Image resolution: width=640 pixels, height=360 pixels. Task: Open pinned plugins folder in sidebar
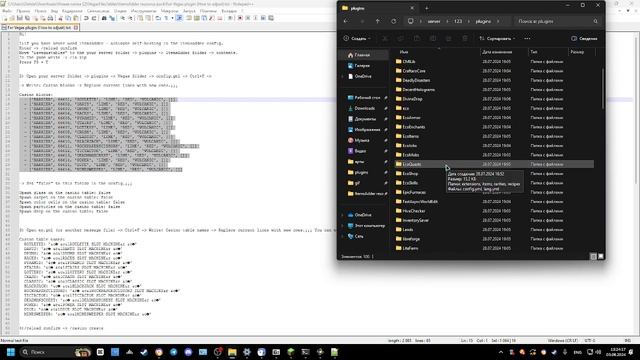pos(358,172)
